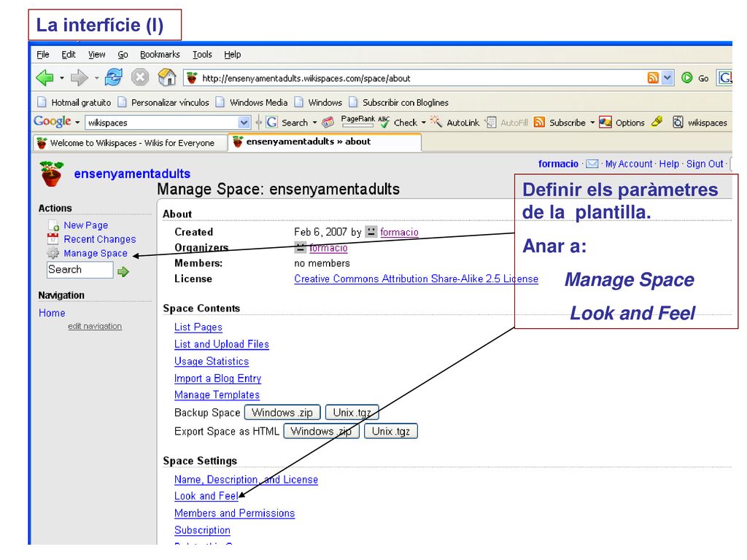Click the wikispaces flowerpot logo
747x560 pixels.
tap(52, 174)
